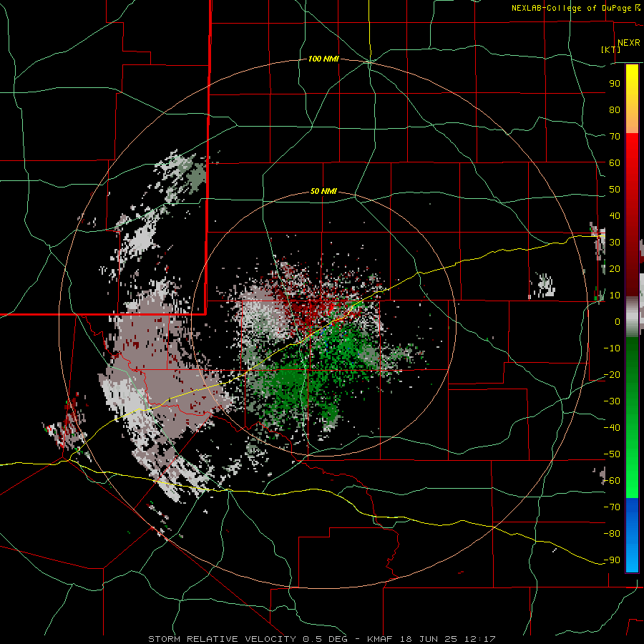This screenshot has height=644, width=644.
Task: Click the positive 30 scale label
Action: point(615,243)
